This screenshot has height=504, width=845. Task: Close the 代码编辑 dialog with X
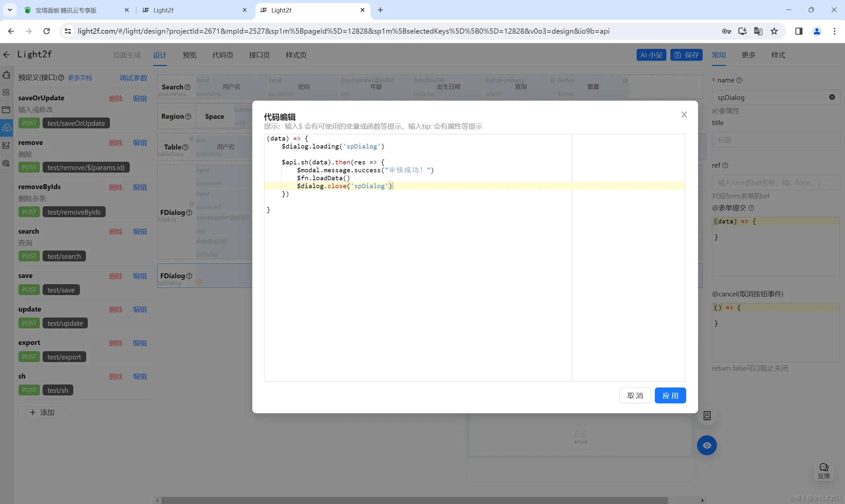(x=684, y=115)
